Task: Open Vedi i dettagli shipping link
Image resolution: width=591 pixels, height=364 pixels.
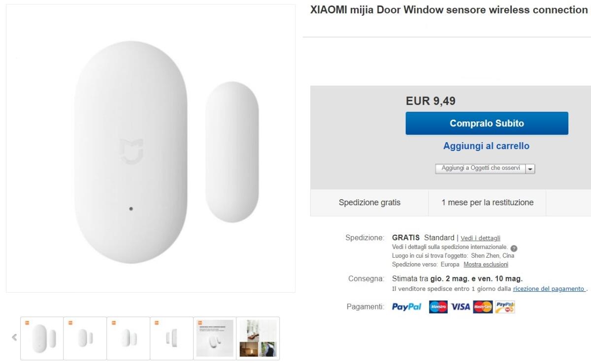Action: pos(481,238)
